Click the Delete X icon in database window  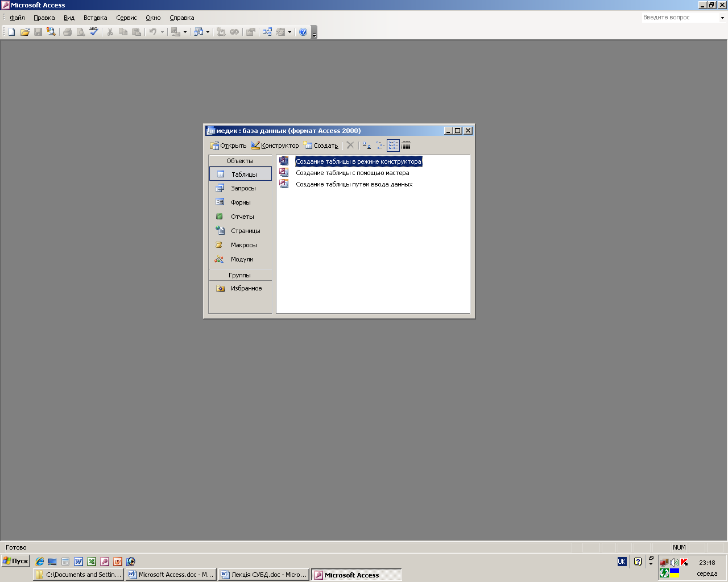[x=350, y=145]
